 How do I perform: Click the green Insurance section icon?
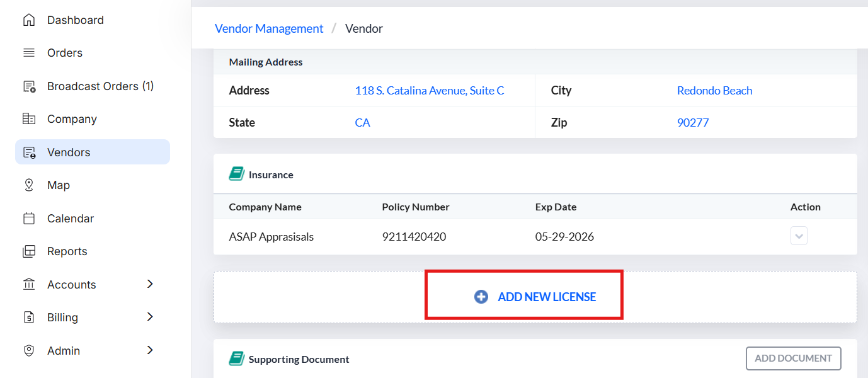point(236,172)
